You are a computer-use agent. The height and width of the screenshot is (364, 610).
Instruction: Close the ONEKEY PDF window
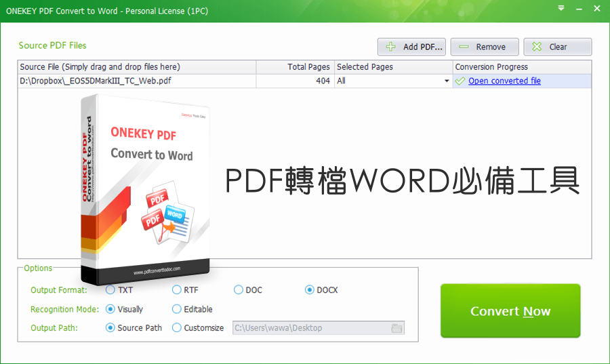597,8
